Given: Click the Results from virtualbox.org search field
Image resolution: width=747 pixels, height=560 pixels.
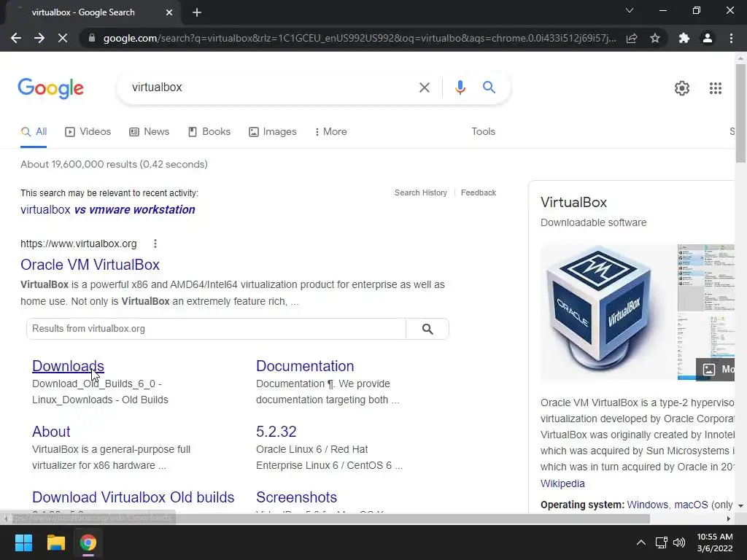Looking at the screenshot, I should (x=216, y=329).
